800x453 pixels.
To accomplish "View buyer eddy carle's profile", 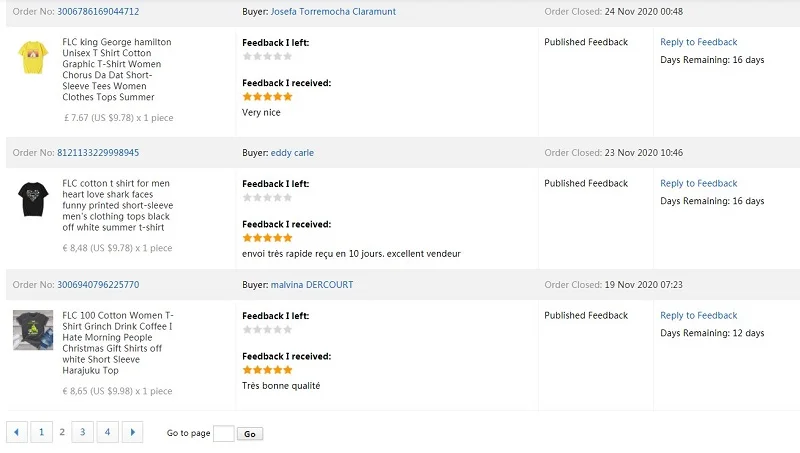I will [x=291, y=153].
